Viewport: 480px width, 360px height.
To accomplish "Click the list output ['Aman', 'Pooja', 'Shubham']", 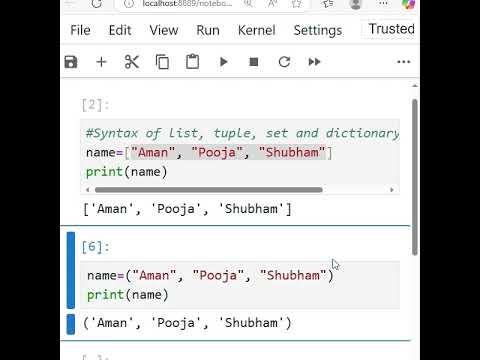I will point(187,209).
